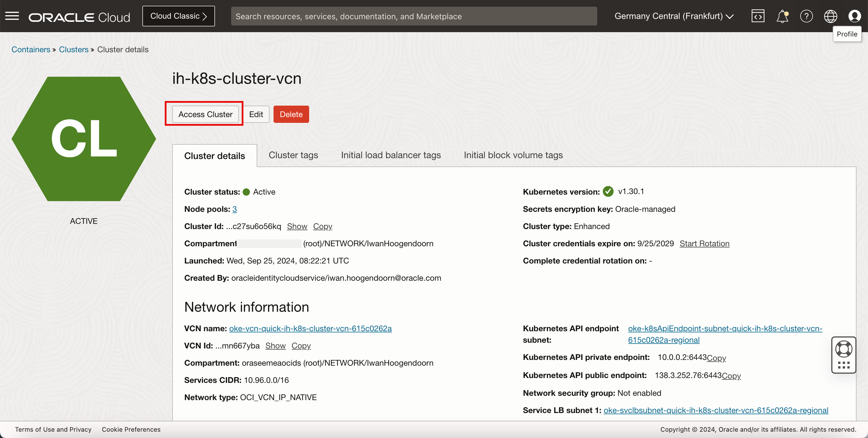The width and height of the screenshot is (868, 438).
Task: Open the Initial block volume tags tab
Action: click(x=513, y=155)
